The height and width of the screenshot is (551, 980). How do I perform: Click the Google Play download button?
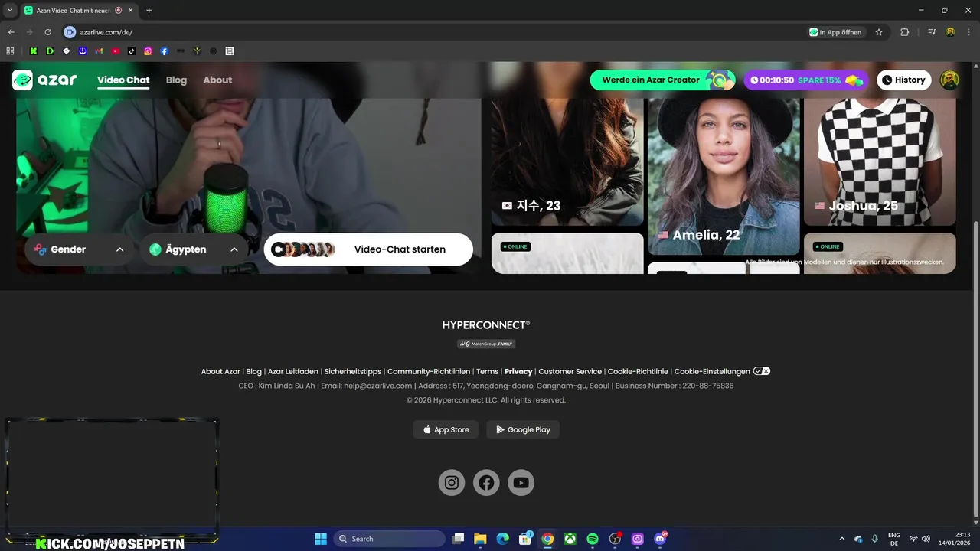point(523,429)
